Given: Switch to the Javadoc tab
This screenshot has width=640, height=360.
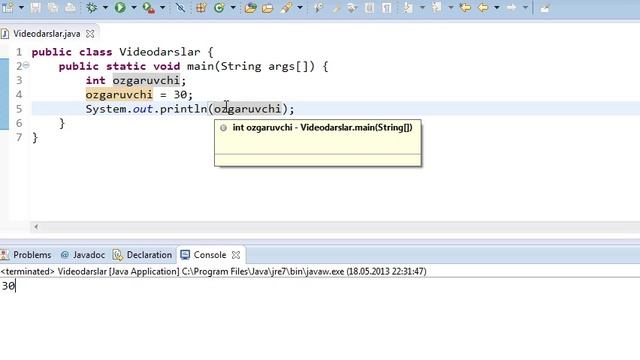Looking at the screenshot, I should (89, 255).
